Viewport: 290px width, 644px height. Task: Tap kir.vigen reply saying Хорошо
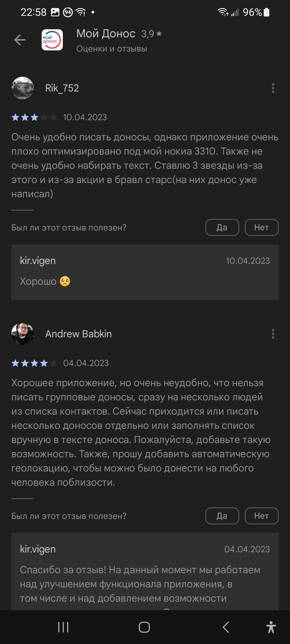click(145, 272)
